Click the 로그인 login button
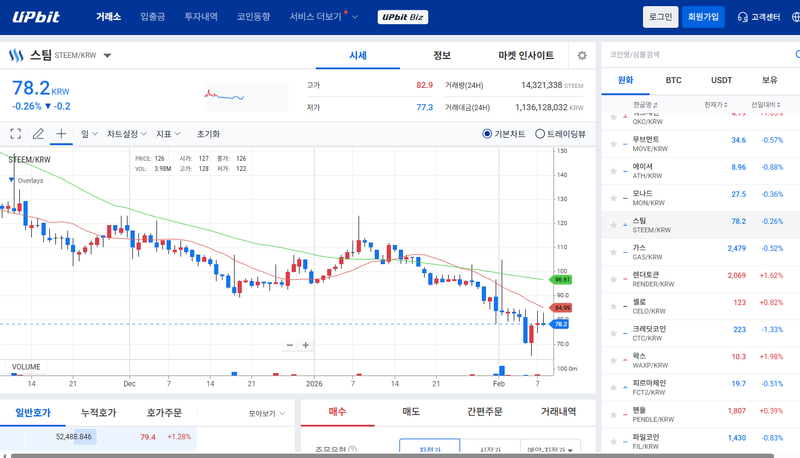 click(x=661, y=17)
